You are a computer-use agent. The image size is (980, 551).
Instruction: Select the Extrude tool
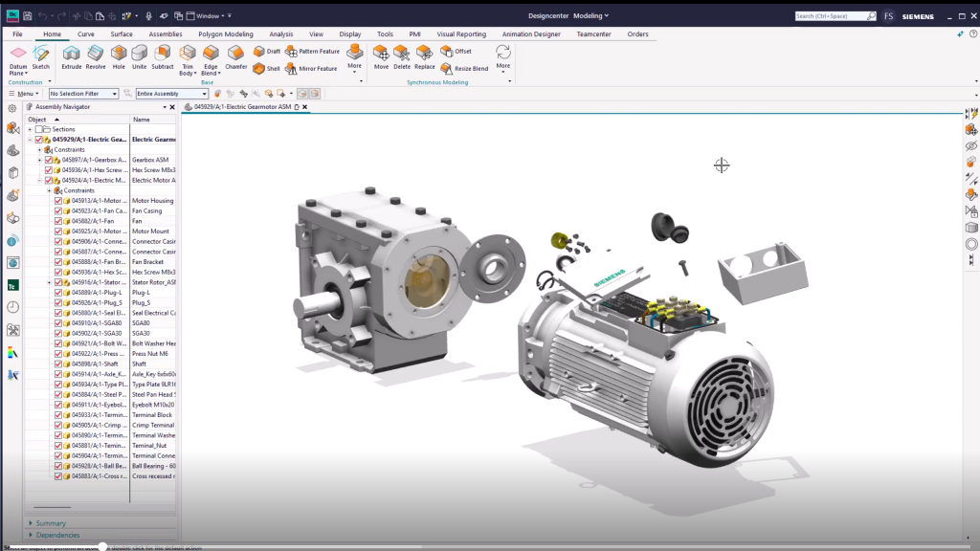pos(71,56)
